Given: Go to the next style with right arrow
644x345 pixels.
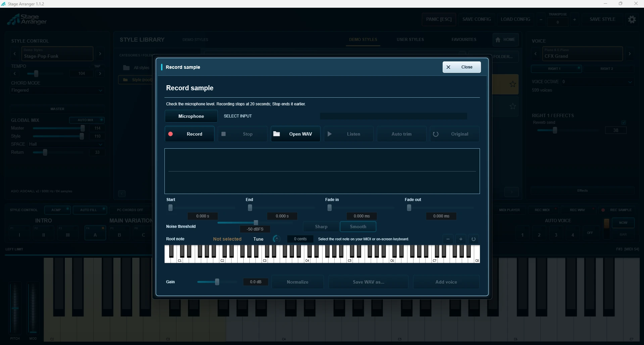Looking at the screenshot, I should 100,54.
